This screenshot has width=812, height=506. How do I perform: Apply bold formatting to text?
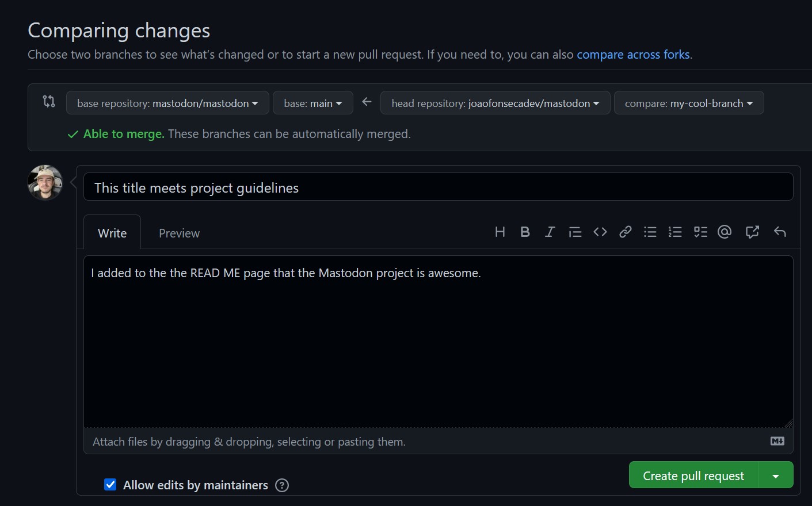coord(525,232)
